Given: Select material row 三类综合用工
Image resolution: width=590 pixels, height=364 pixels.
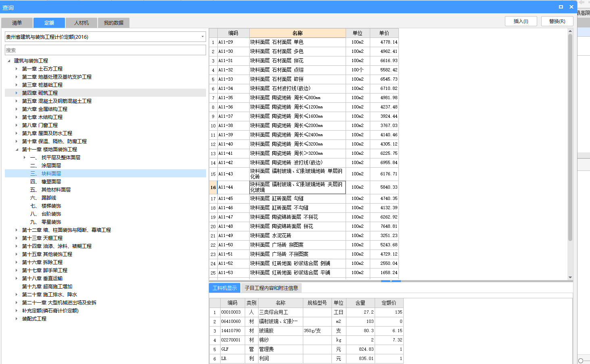Looking at the screenshot, I should pyautogui.click(x=306, y=312).
